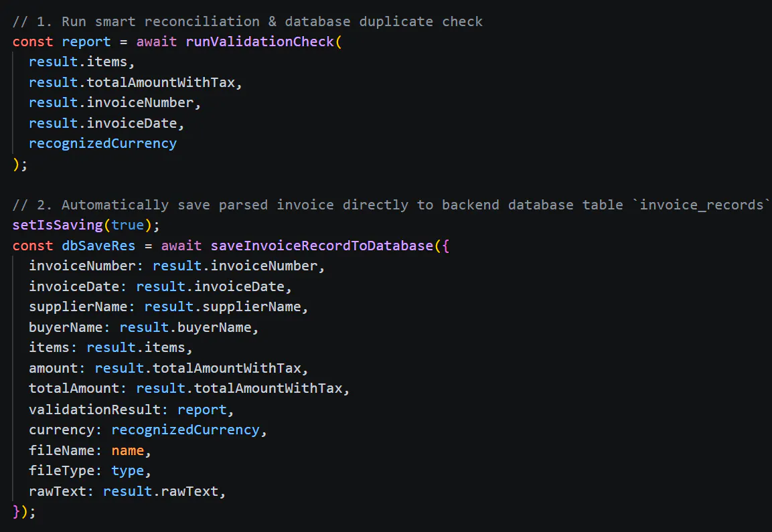
Task: Click the "true" argument in setIsSaving
Action: pos(127,226)
